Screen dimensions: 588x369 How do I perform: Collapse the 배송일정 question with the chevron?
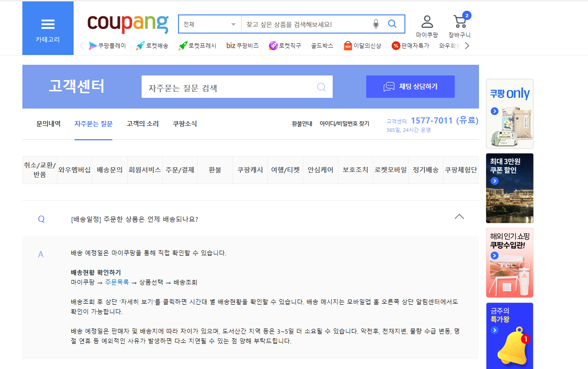tap(459, 217)
